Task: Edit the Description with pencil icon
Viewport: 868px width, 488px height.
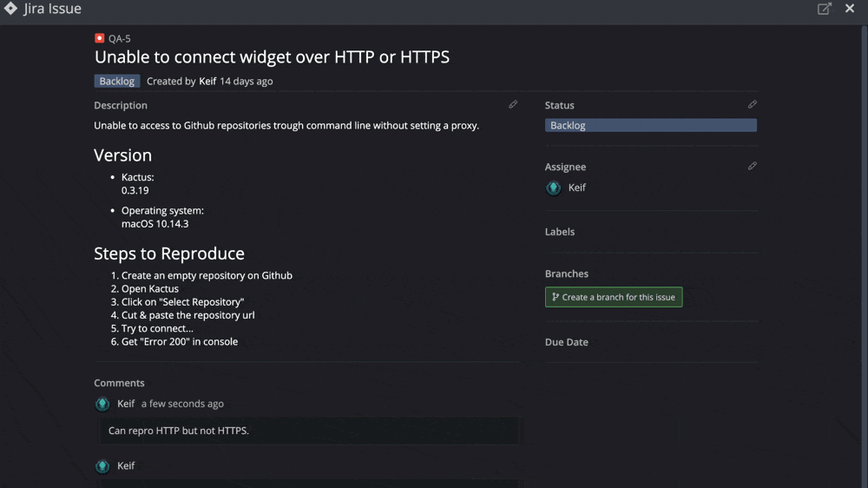Action: [513, 104]
